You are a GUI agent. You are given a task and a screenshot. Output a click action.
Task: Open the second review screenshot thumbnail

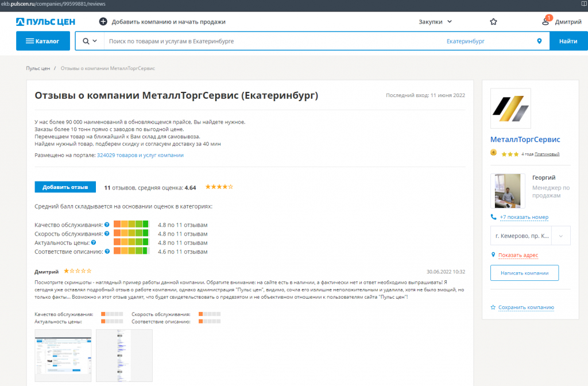click(124, 355)
